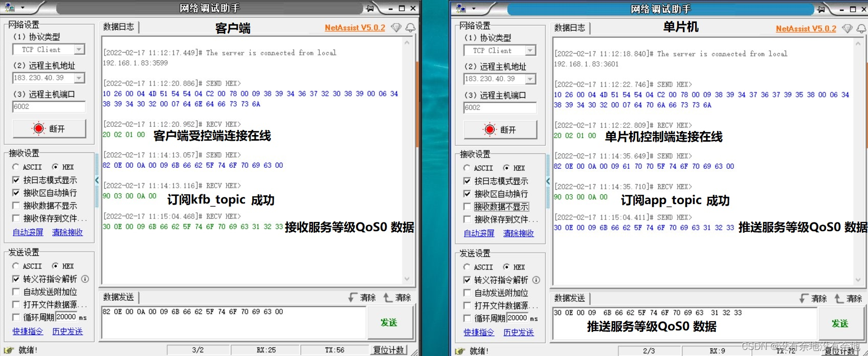Click left window log vertical scrollbar

tap(407, 161)
